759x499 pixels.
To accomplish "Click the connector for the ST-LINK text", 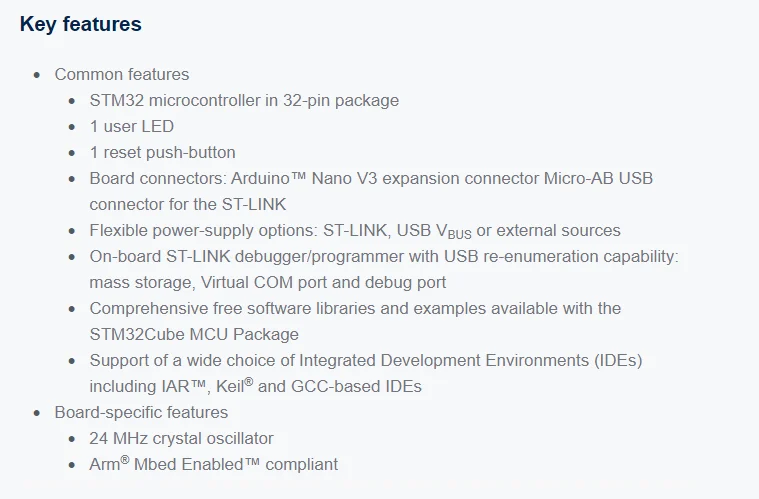I will 188,204.
